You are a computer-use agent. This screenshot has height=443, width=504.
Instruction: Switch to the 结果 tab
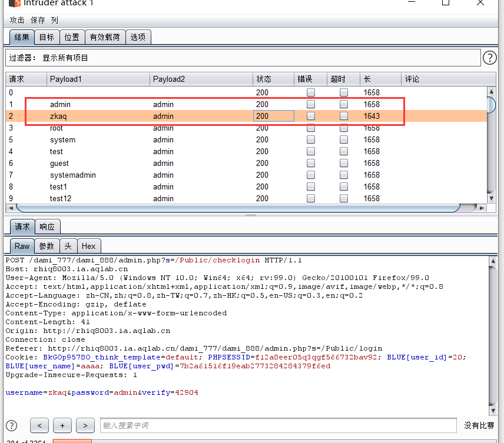point(22,37)
